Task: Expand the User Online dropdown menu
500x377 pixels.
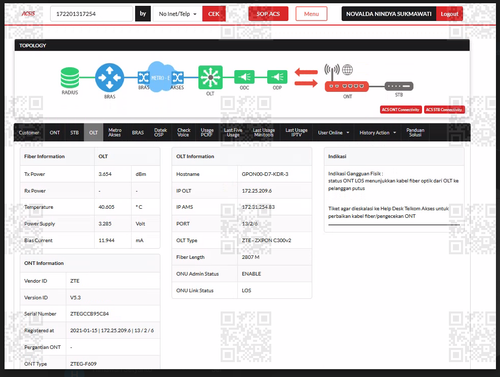Action: 333,133
